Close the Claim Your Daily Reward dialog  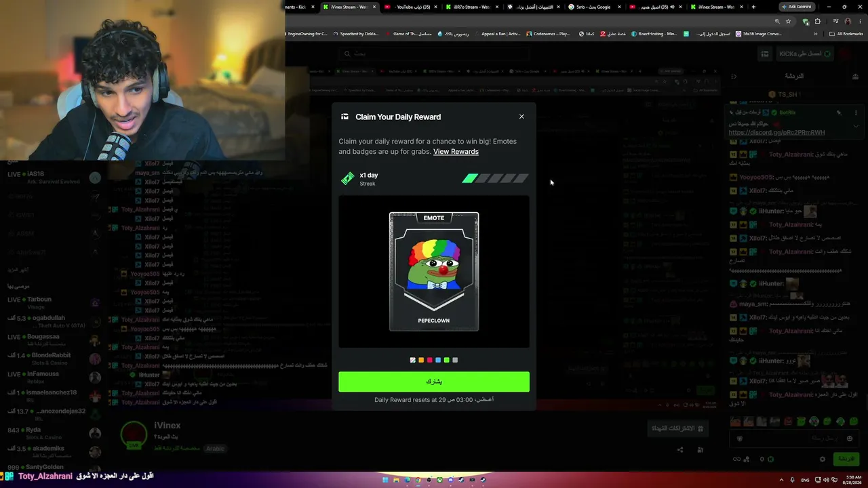point(521,117)
